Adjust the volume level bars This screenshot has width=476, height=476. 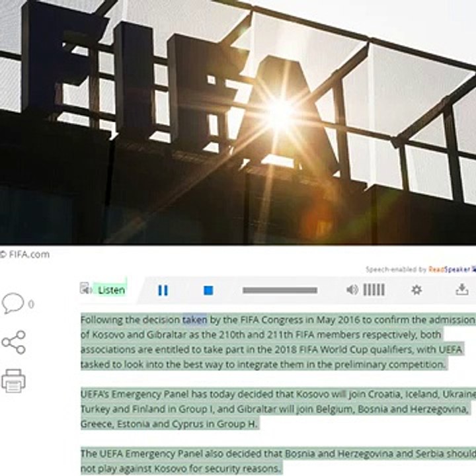pos(374,290)
